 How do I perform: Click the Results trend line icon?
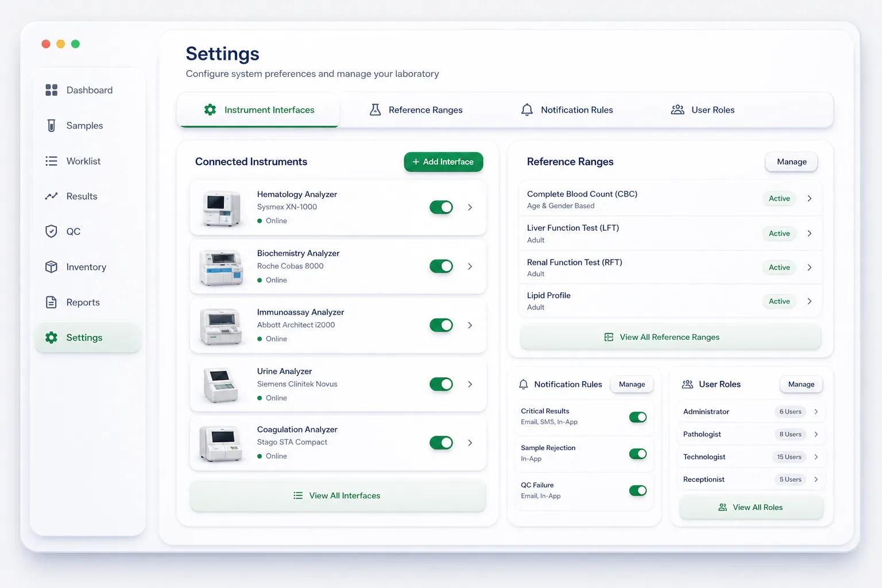[x=51, y=196]
